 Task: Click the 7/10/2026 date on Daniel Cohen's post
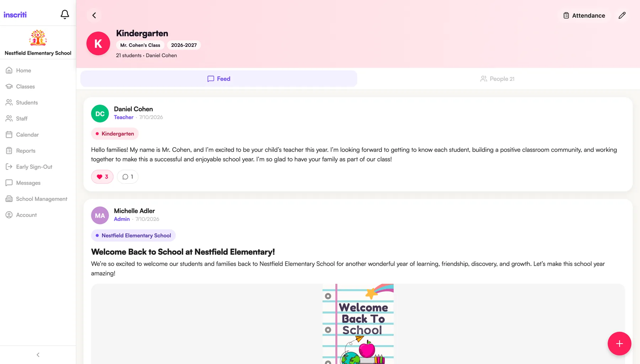pyautogui.click(x=151, y=117)
